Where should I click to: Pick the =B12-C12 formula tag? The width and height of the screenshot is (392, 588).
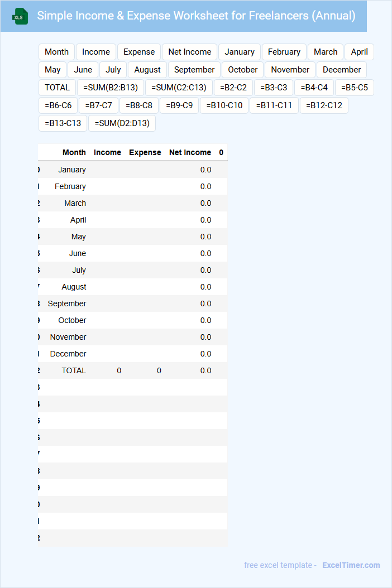pyautogui.click(x=324, y=105)
